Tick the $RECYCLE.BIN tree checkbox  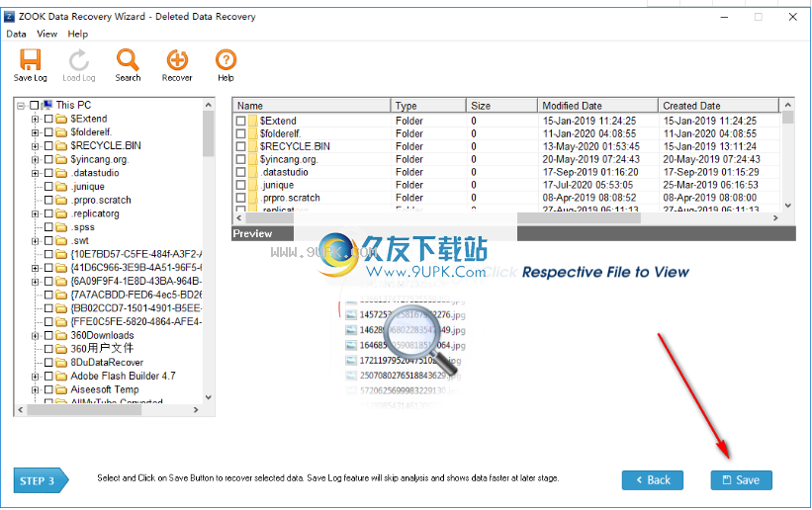(48, 146)
